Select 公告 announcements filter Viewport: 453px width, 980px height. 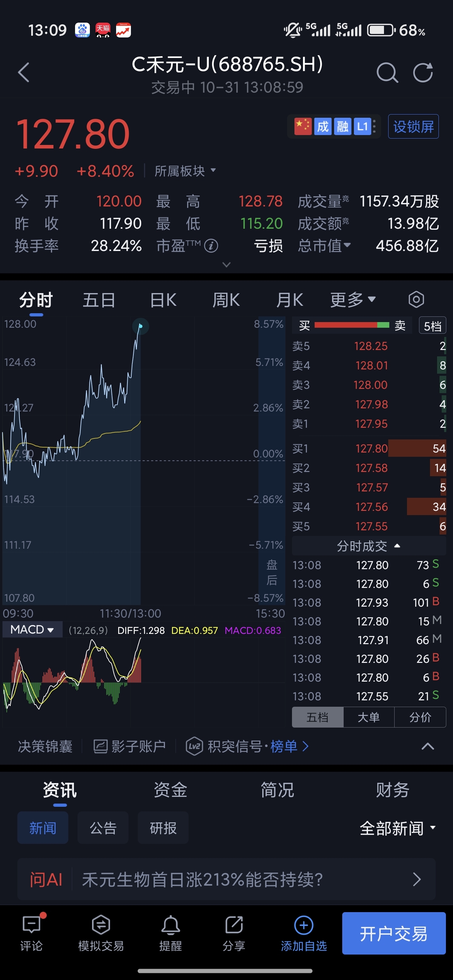pyautogui.click(x=103, y=828)
